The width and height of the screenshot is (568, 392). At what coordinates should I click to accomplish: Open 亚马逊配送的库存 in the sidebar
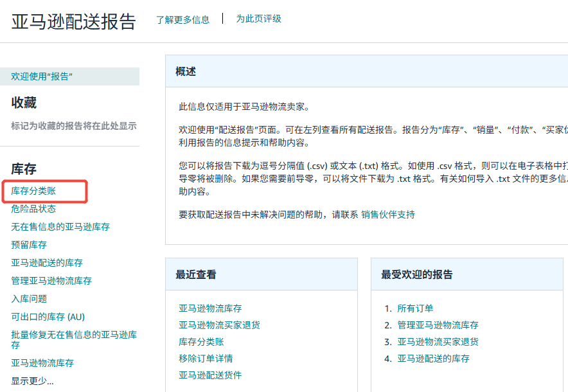coord(47,263)
